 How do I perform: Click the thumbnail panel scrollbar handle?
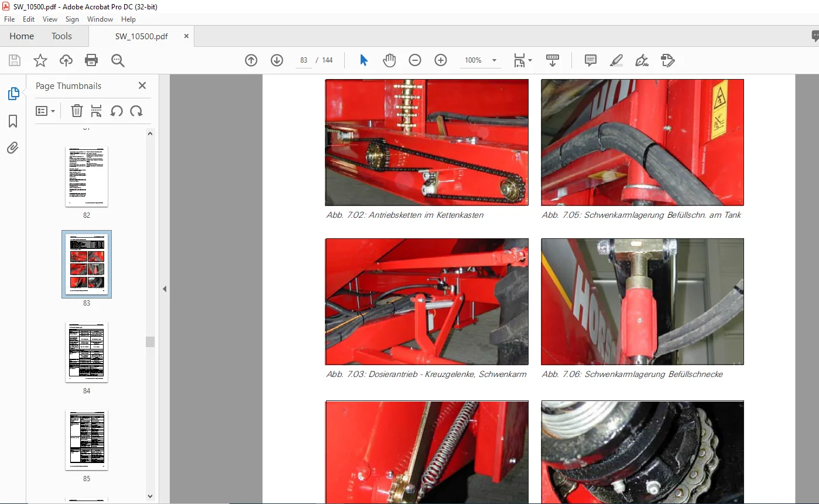point(150,341)
